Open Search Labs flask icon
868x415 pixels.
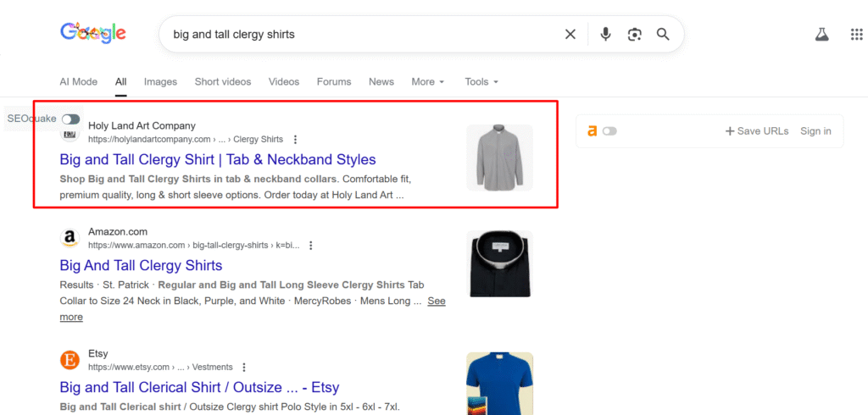coord(821,35)
